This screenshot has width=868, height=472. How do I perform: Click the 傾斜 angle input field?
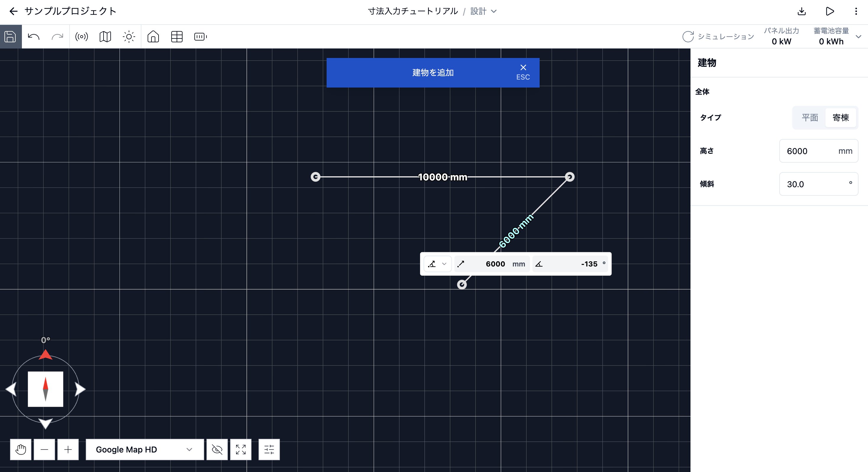pyautogui.click(x=819, y=184)
